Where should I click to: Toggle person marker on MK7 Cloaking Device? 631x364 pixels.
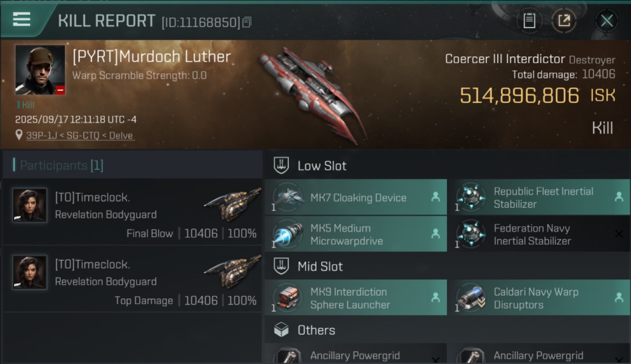[435, 197]
